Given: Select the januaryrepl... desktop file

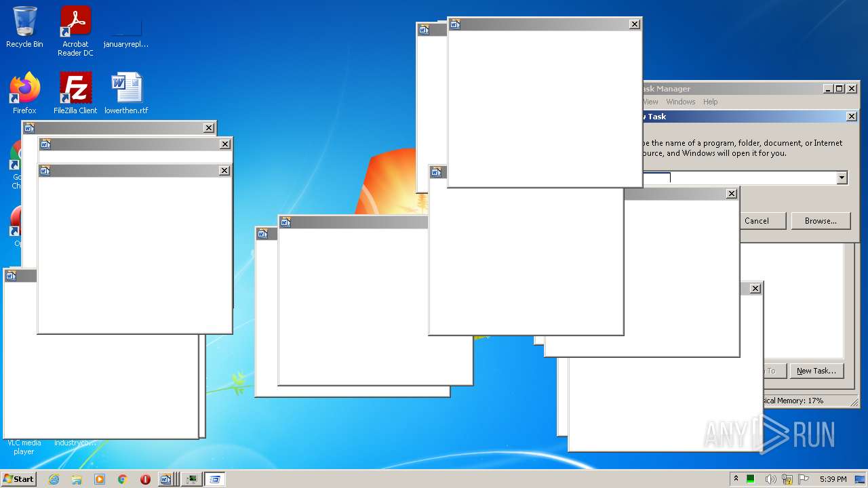Looking at the screenshot, I should click(x=126, y=31).
